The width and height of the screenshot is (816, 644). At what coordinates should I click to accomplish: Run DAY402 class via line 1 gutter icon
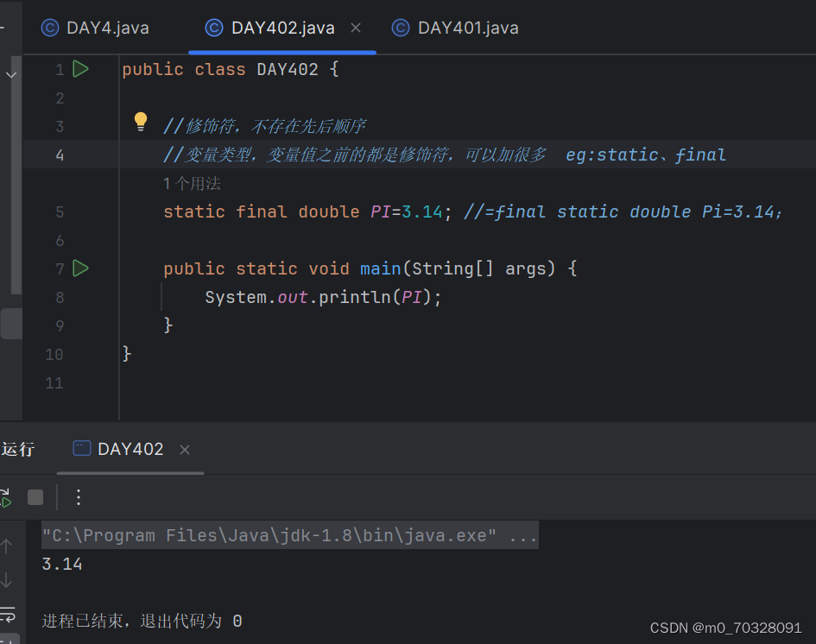point(80,69)
